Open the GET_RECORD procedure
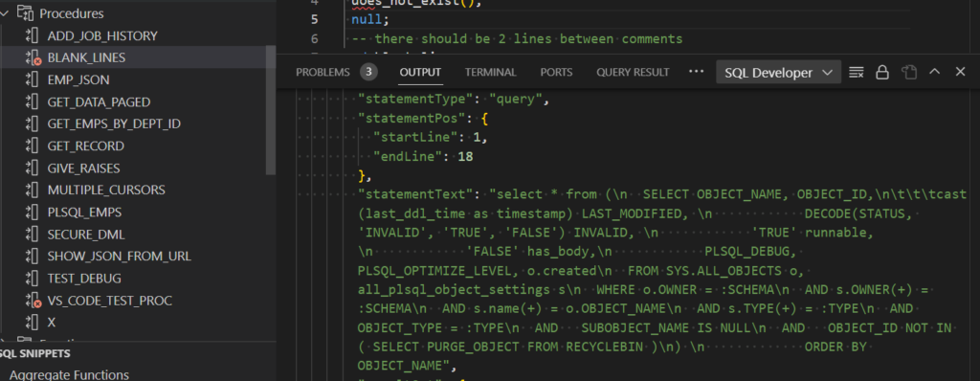 [85, 146]
